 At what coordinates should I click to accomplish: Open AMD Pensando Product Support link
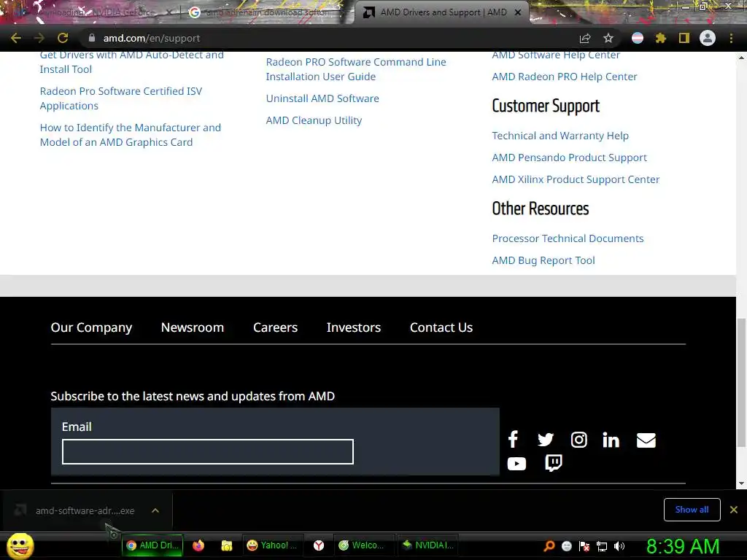569,157
